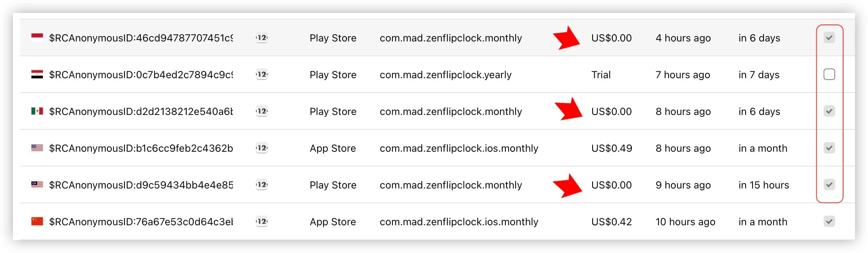
Task: Toggle the checkbox for the US$0.42 transaction
Action: click(829, 221)
